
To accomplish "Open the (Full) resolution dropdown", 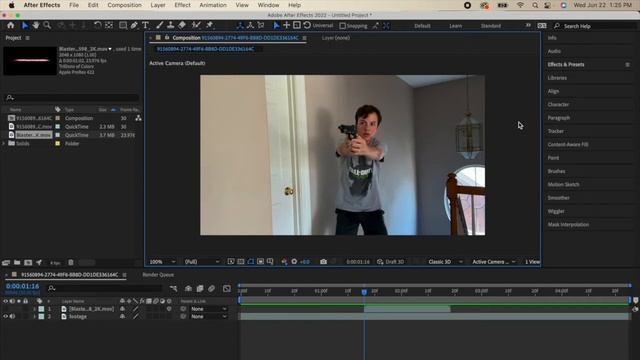I will 202,262.
